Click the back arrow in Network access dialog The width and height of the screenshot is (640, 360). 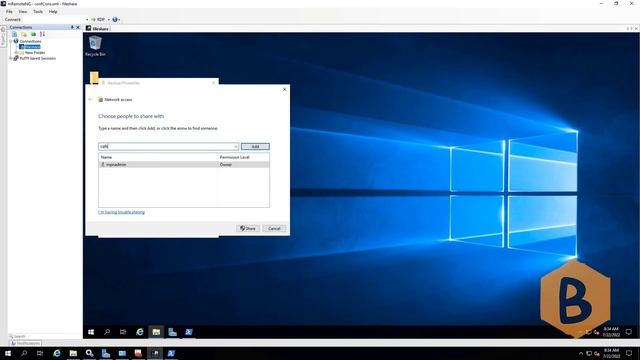point(91,100)
